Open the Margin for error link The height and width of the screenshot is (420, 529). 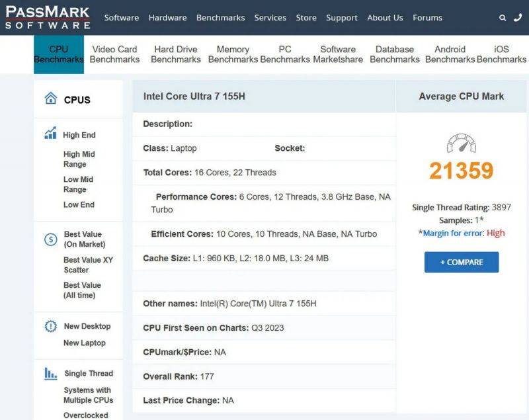click(454, 233)
